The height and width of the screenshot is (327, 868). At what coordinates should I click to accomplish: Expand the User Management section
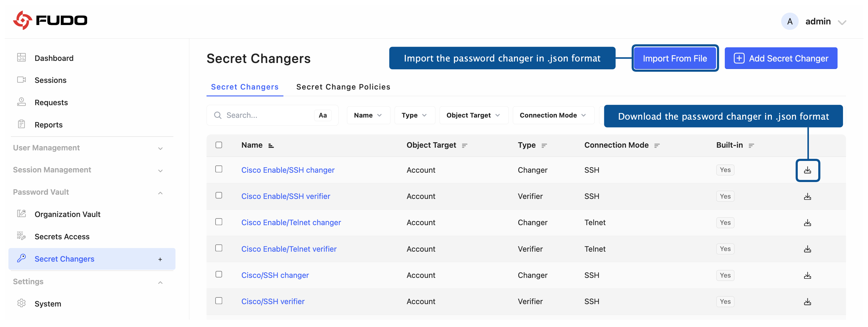pyautogui.click(x=160, y=148)
